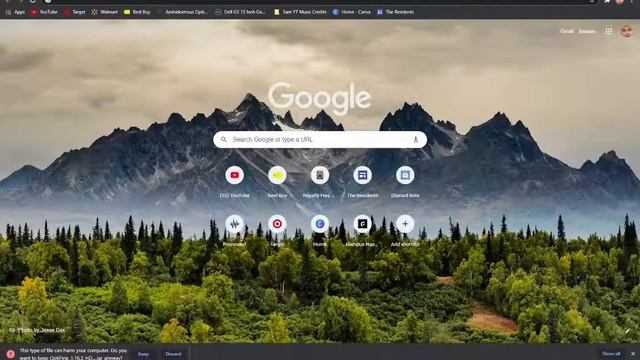Open the Home - Canva bookmark
640x360 pixels.
click(x=352, y=12)
